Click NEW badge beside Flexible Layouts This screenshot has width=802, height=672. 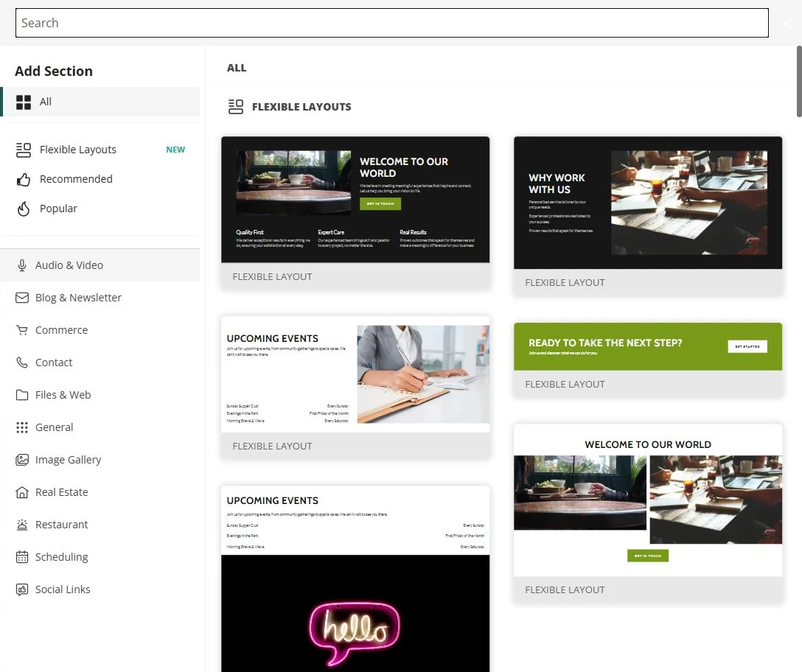click(x=175, y=150)
